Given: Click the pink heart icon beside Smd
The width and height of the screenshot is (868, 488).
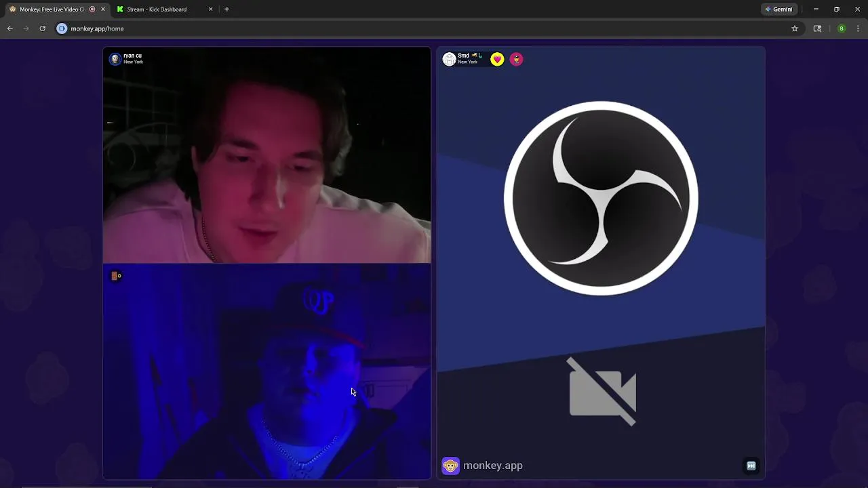Looking at the screenshot, I should pyautogui.click(x=497, y=60).
